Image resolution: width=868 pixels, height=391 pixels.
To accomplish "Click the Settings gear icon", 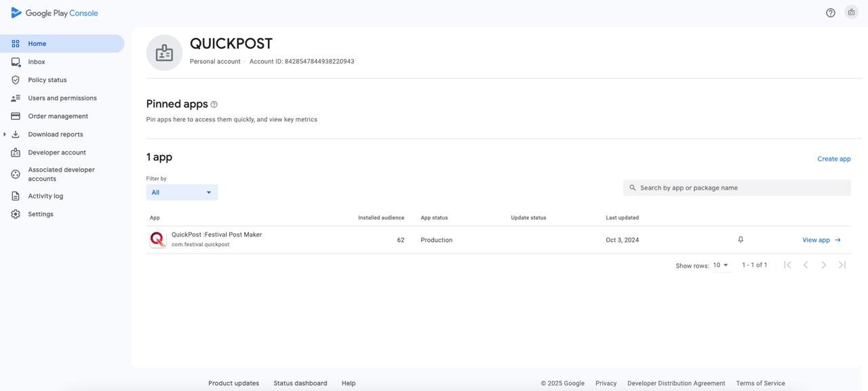I will (x=16, y=214).
